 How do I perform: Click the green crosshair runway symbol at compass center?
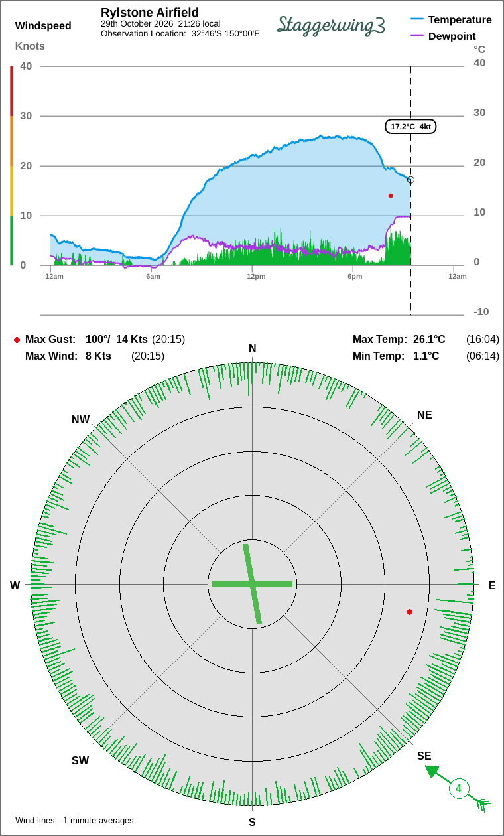(x=252, y=584)
